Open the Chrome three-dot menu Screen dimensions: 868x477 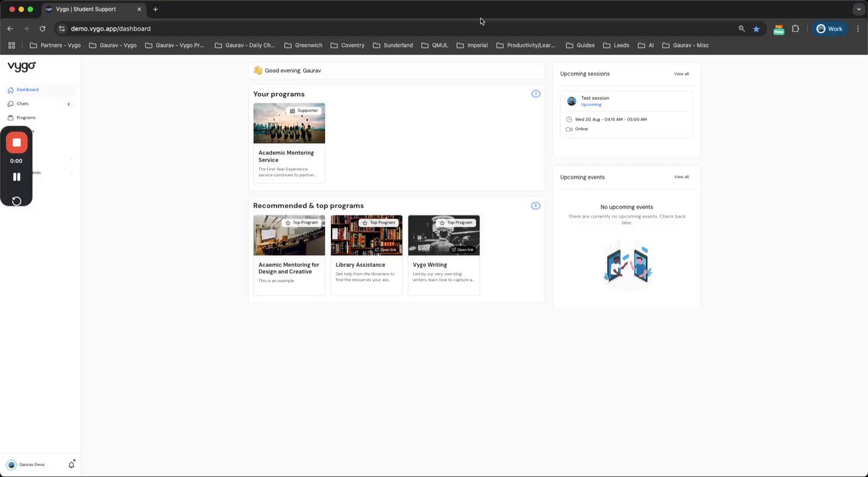tap(858, 28)
